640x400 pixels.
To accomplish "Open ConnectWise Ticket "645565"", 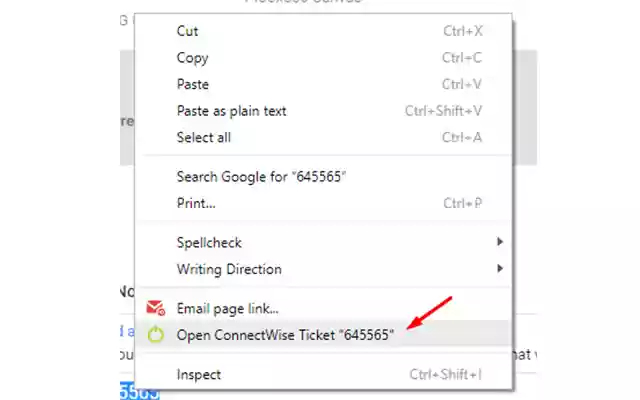I will (x=285, y=334).
